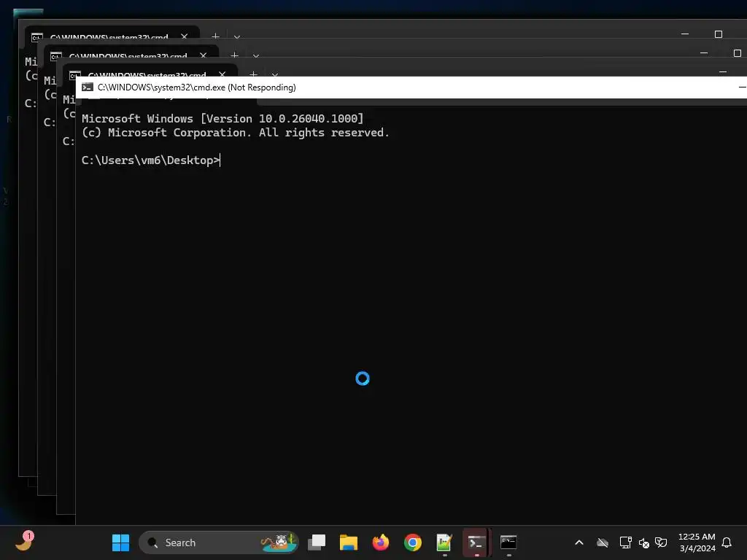This screenshot has height=560, width=747.
Task: Select the cmd tab in the rearmost Terminal window
Action: pyautogui.click(x=109, y=36)
